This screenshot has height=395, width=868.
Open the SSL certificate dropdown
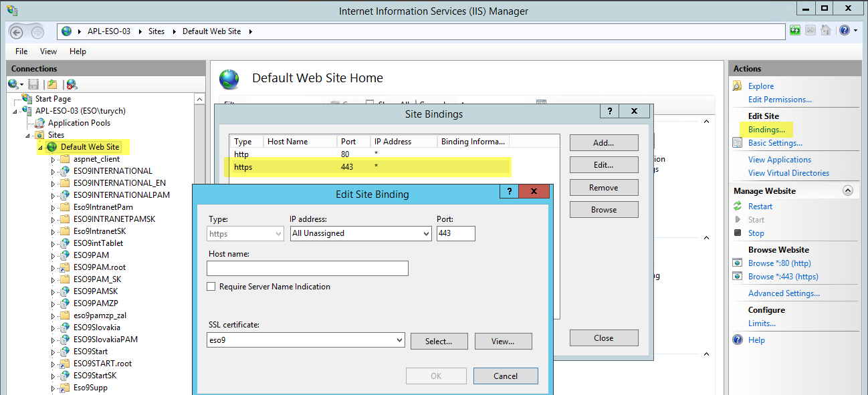coord(400,341)
